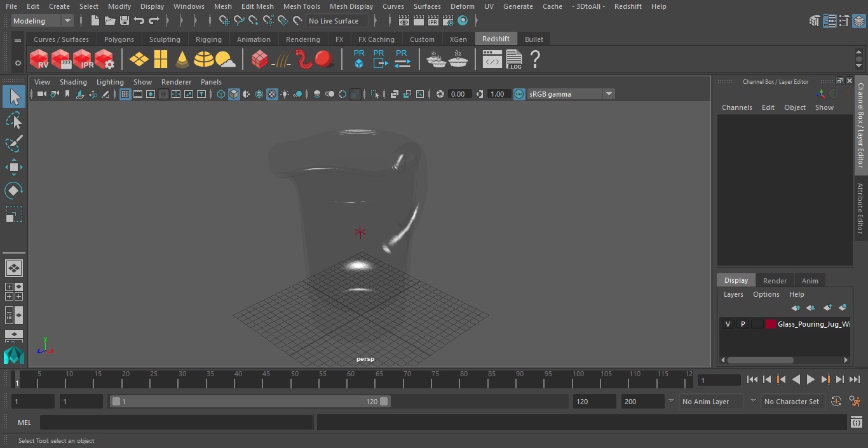Activate the Scale tool in toolbox
The height and width of the screenshot is (448, 868).
13,214
